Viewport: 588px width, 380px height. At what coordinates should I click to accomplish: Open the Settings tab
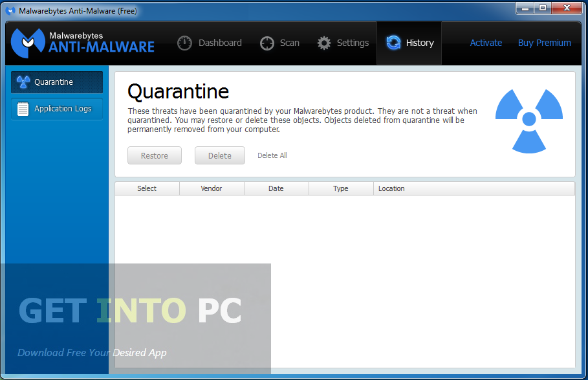343,43
